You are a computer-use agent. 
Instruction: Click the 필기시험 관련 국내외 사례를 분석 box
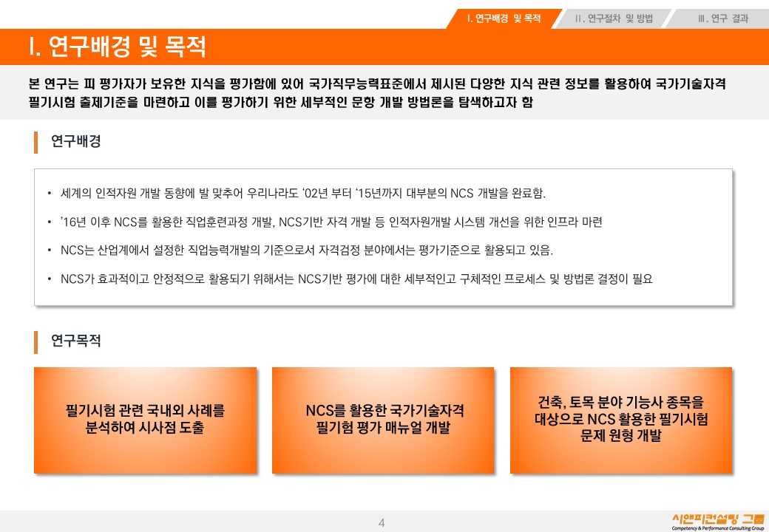pos(145,420)
